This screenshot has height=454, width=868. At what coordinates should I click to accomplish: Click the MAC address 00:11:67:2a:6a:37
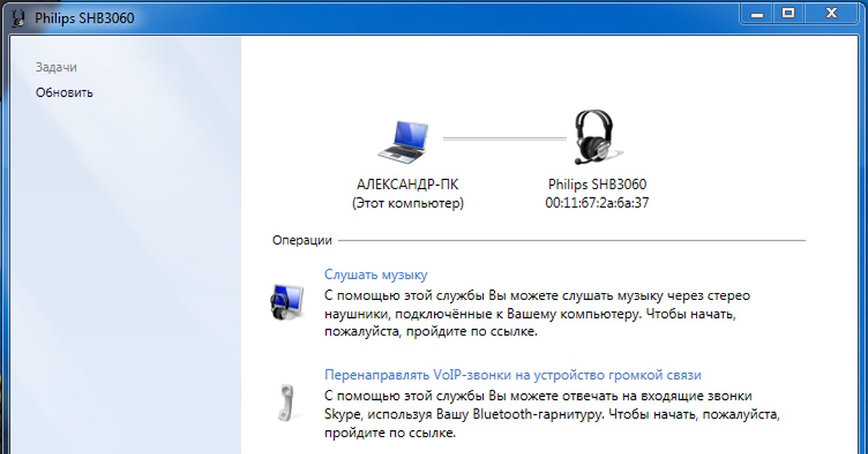pyautogui.click(x=597, y=203)
